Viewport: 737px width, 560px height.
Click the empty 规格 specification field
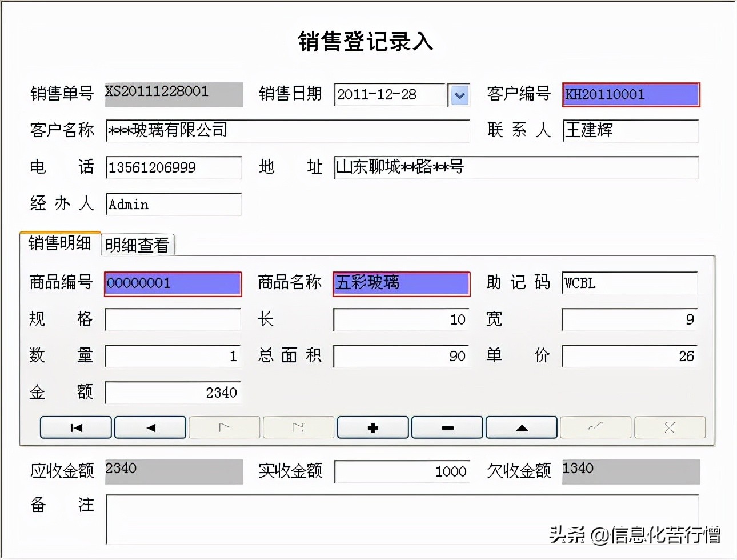(172, 319)
